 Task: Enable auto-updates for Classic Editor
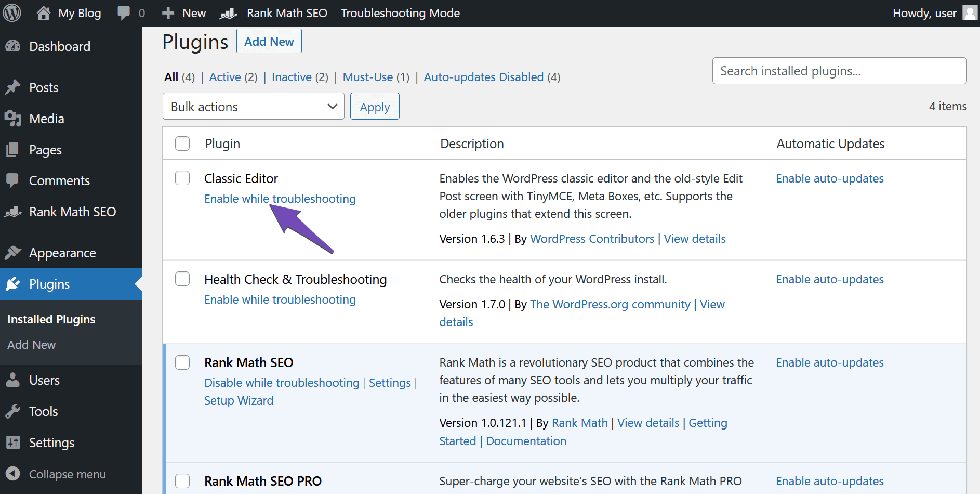coord(830,178)
